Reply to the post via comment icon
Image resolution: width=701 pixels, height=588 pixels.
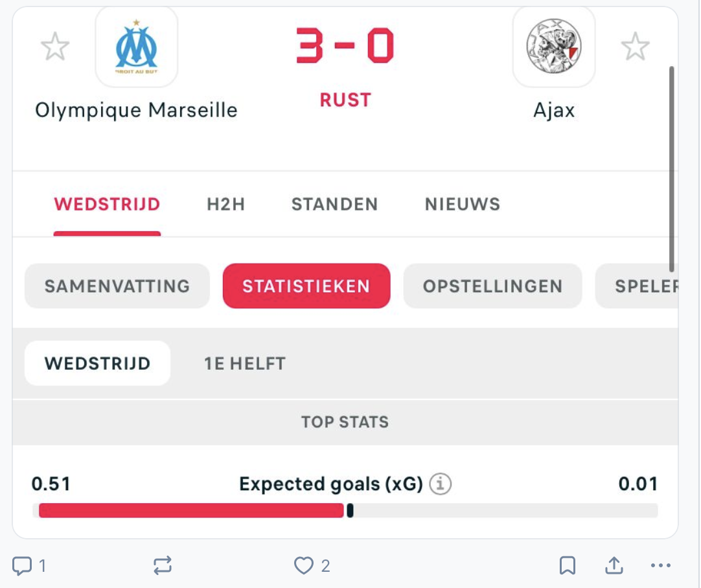tap(23, 566)
